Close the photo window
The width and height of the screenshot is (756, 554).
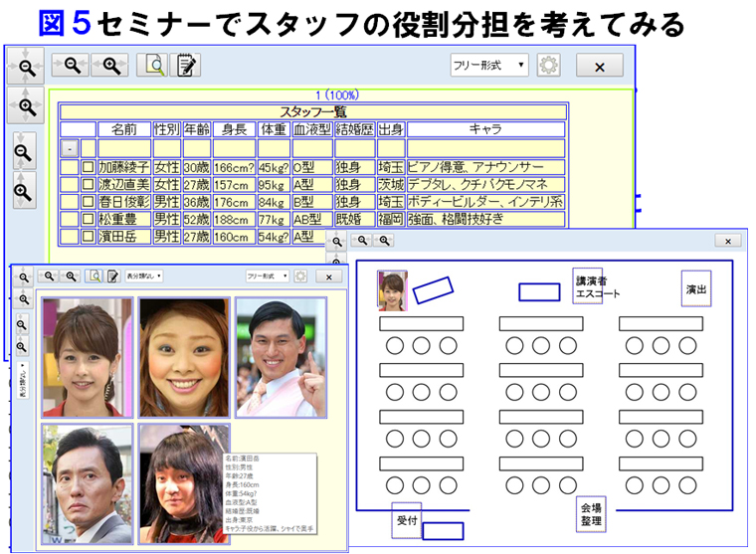tap(329, 277)
